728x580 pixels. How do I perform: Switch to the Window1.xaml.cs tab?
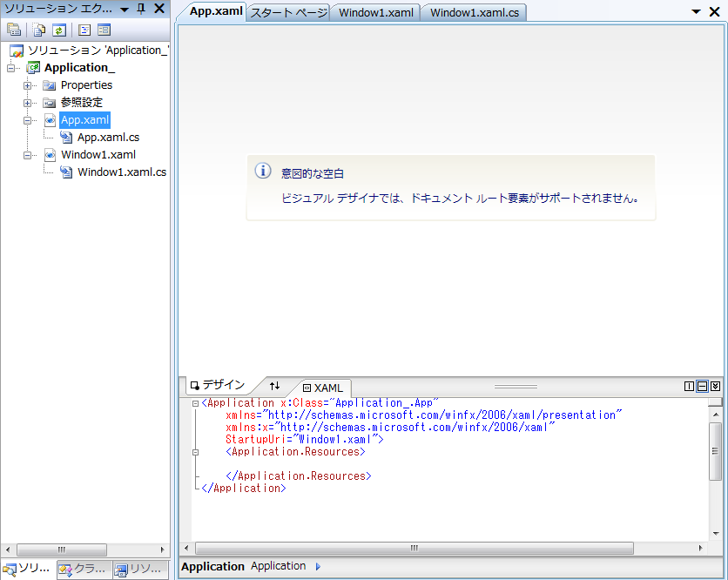pos(475,12)
